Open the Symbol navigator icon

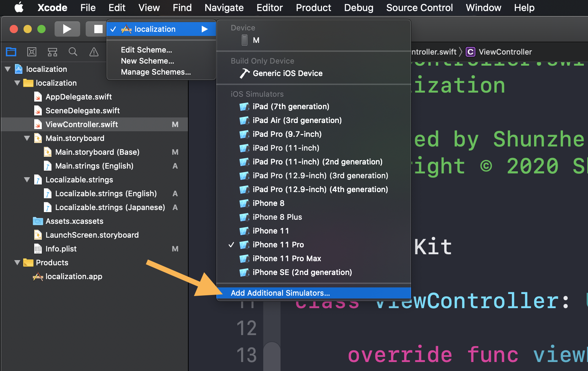tap(53, 52)
